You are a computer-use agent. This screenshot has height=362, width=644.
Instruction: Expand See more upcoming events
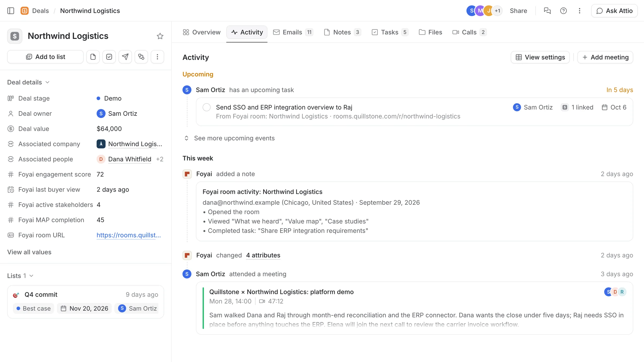tap(229, 138)
